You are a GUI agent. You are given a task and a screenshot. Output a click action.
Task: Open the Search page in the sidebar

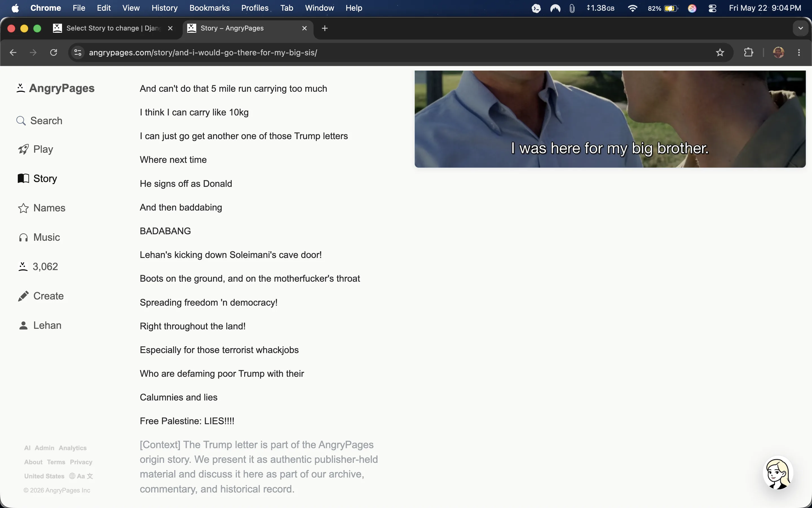click(39, 121)
